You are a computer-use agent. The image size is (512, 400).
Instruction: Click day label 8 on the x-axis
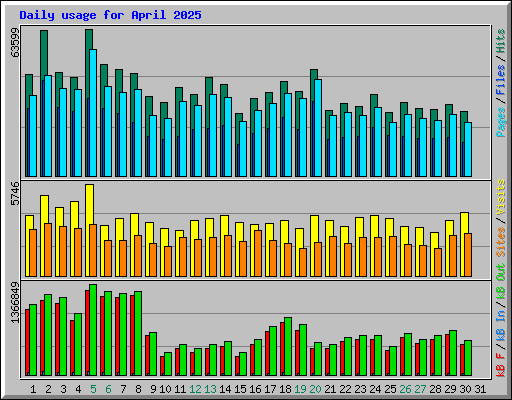(138, 389)
